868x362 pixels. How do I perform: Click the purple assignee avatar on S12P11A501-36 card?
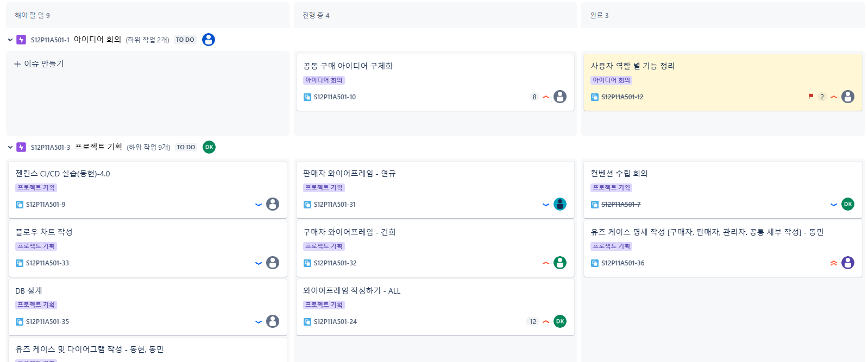(x=848, y=263)
